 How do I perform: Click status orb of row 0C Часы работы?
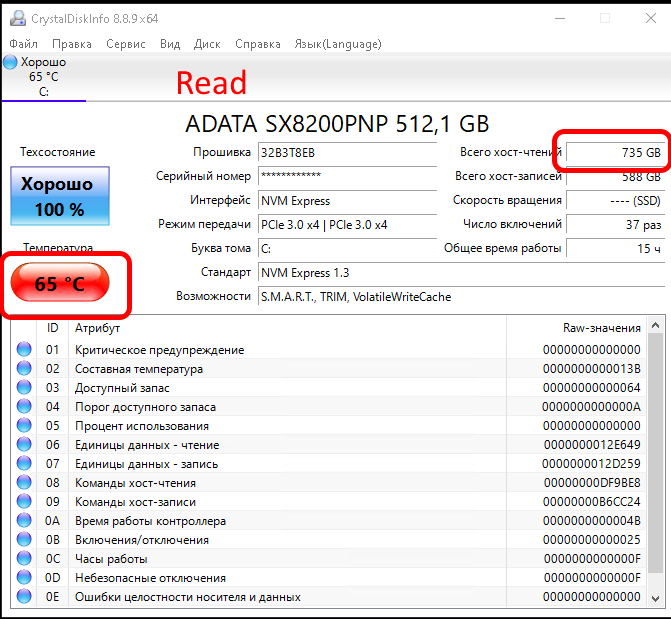coord(24,558)
